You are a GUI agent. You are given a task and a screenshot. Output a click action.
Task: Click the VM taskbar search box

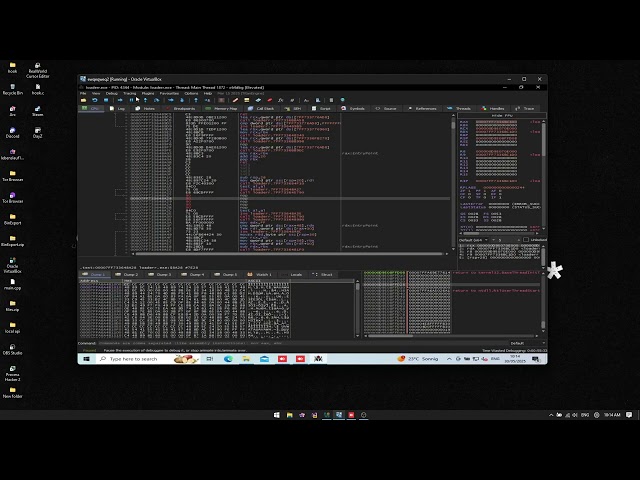coord(148,359)
